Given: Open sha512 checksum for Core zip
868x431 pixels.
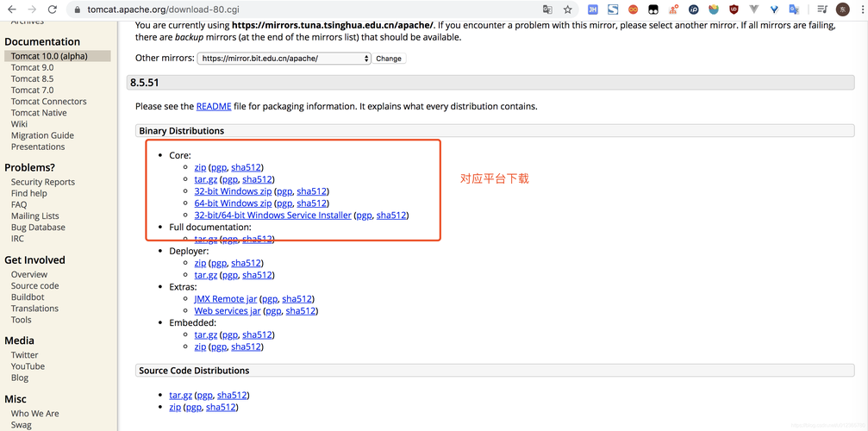Looking at the screenshot, I should point(246,167).
